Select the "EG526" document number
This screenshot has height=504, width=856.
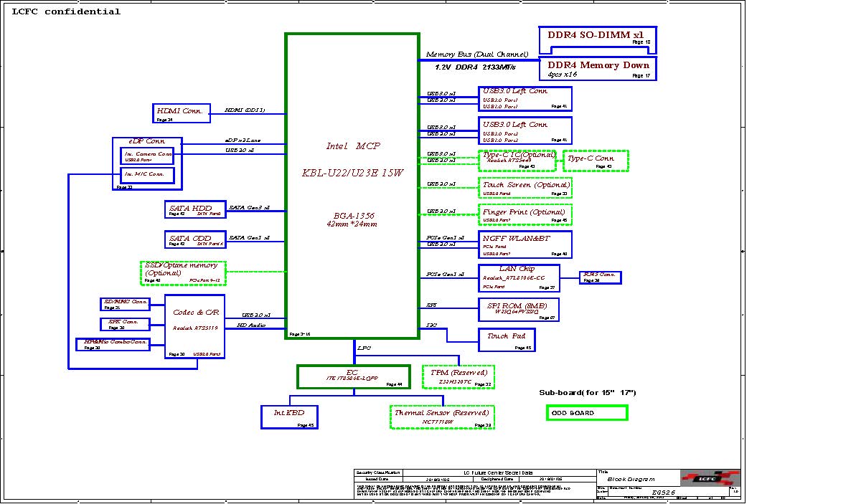click(663, 493)
